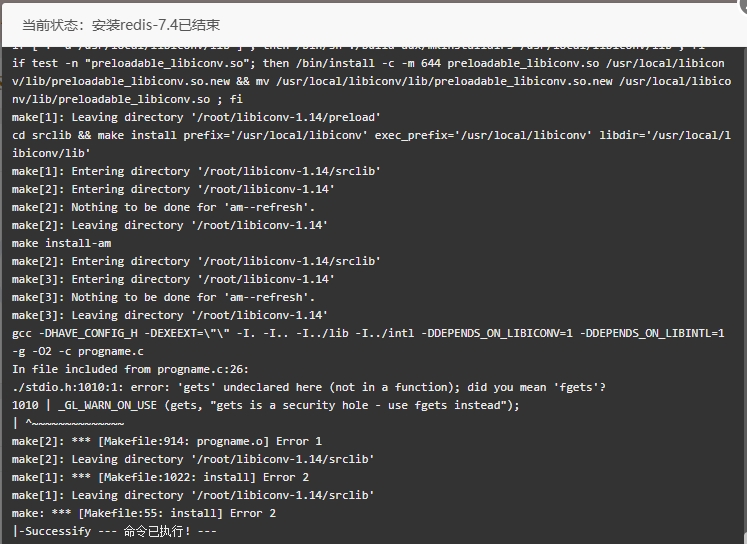Click the 'Makefile:55: install Error 2' line
Screen dimensions: 747x544
[144, 514]
